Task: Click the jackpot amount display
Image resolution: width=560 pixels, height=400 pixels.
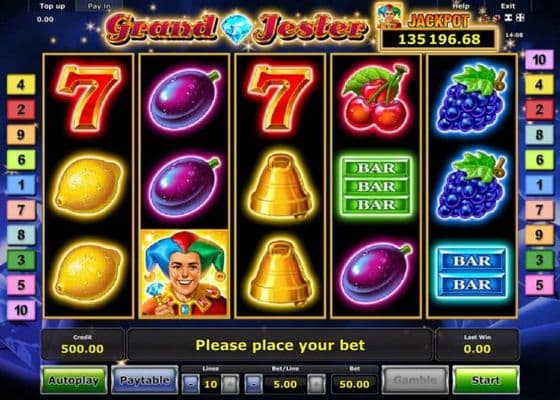Action: coord(439,39)
